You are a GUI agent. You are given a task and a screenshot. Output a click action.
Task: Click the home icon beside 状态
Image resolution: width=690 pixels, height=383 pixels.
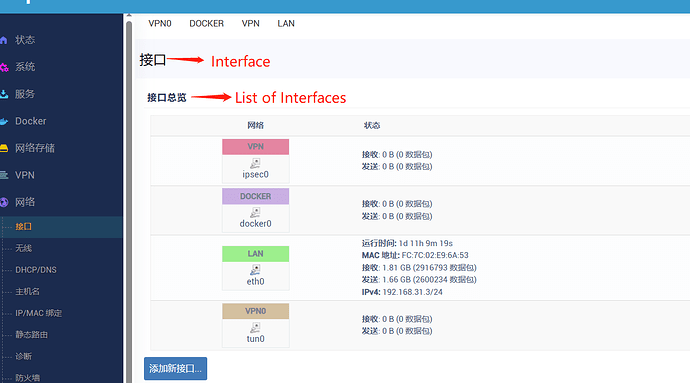click(4, 41)
